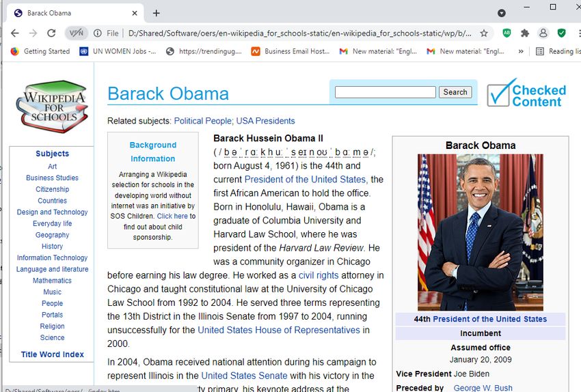Open Language and literature subject
Screen dimensions: 581x392
[x=52, y=270]
